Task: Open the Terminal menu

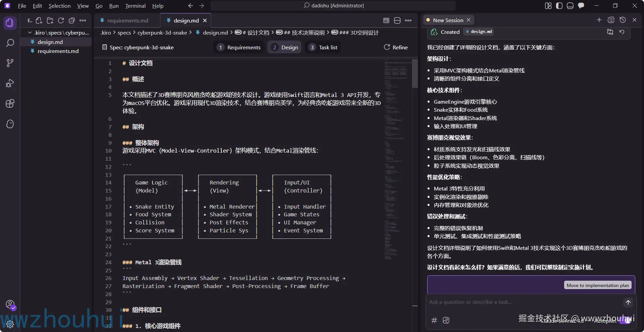Action: click(135, 6)
